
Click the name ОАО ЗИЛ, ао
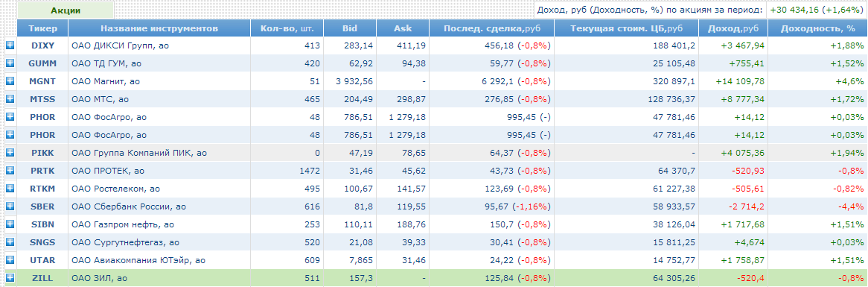pos(100,278)
